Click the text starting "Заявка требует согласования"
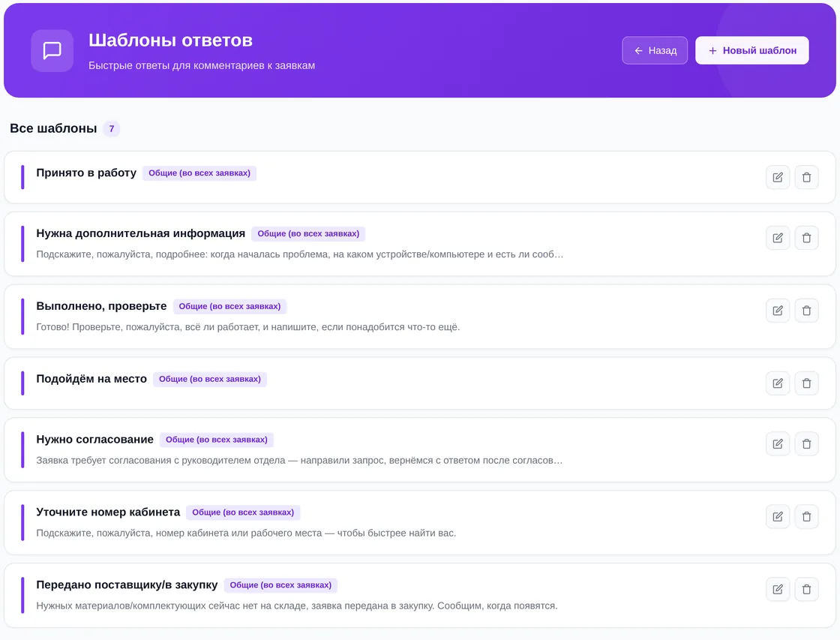This screenshot has width=840, height=640. pos(299,461)
